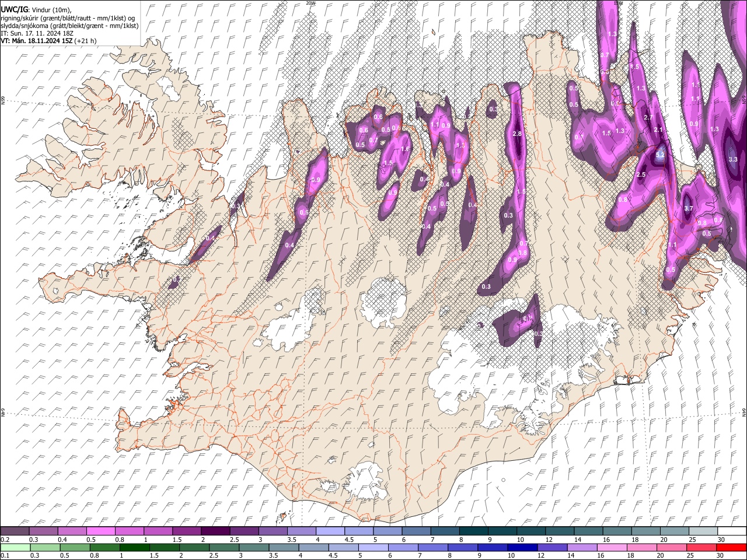
Task: Click the pale green 0.1 swatch in lower legend row
Action: [x=15, y=548]
